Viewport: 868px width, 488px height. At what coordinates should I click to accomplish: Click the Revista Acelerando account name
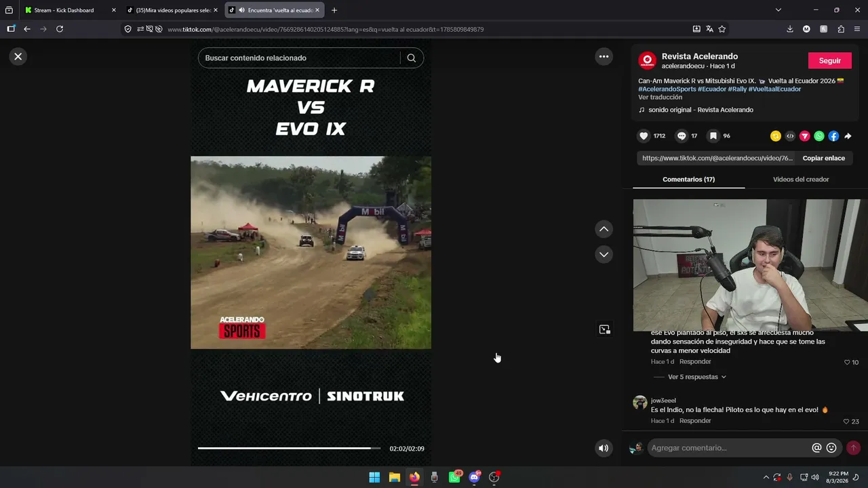tap(700, 56)
